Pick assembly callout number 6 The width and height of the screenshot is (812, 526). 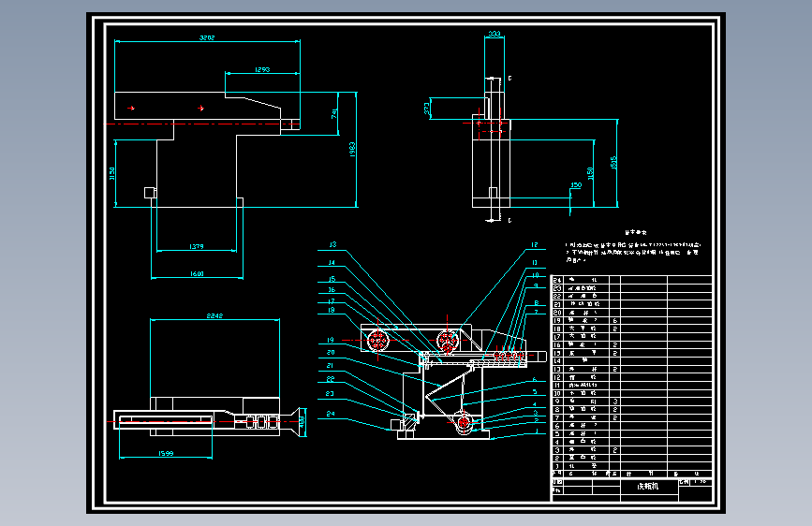(535, 379)
